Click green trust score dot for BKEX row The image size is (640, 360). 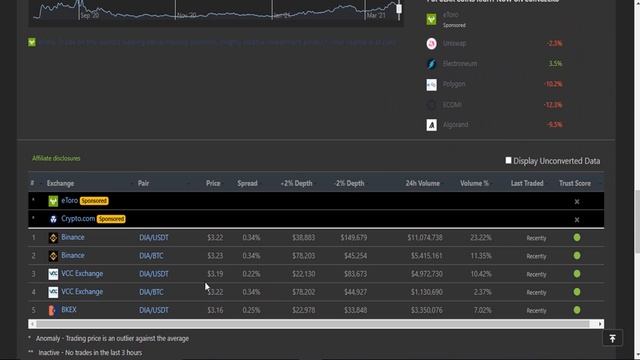[x=577, y=310]
